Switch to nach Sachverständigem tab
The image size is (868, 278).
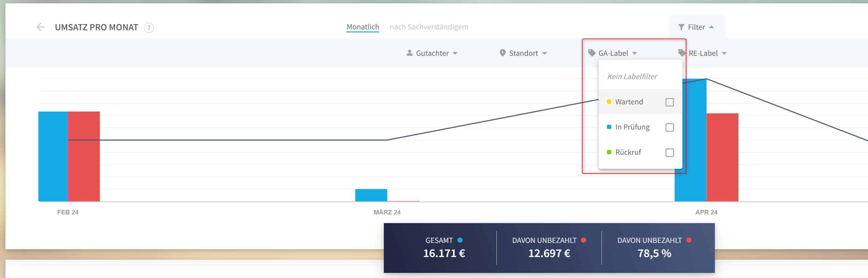[x=429, y=27]
